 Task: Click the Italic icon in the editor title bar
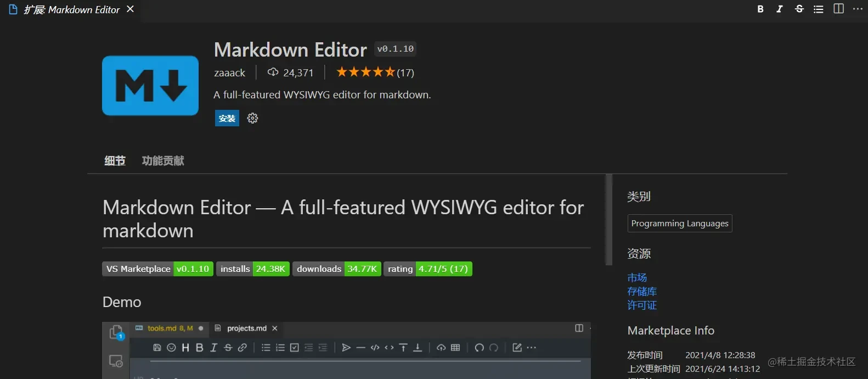780,9
